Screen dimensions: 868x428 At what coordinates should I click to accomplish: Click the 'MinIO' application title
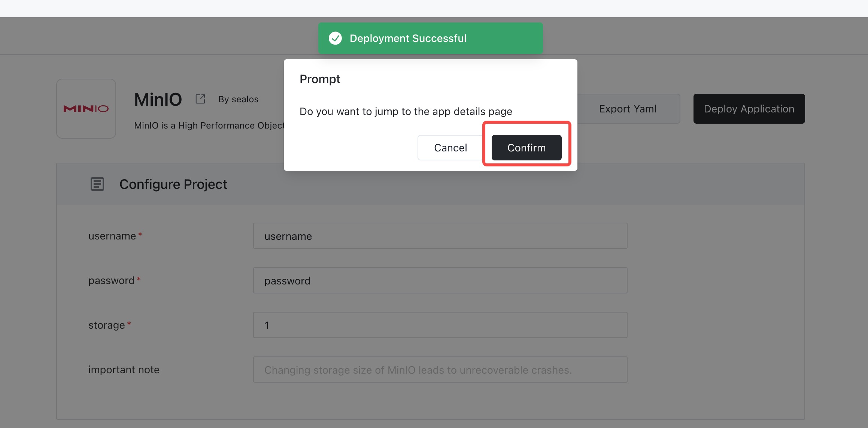(158, 99)
